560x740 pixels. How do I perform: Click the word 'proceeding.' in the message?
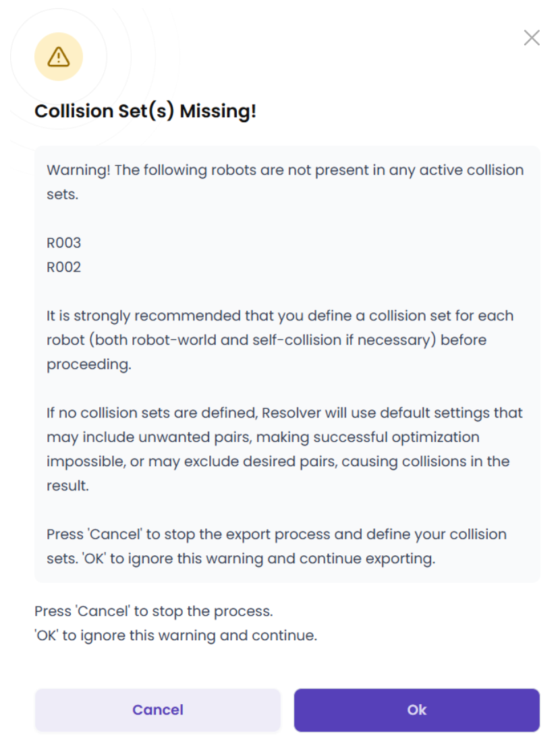tap(89, 364)
